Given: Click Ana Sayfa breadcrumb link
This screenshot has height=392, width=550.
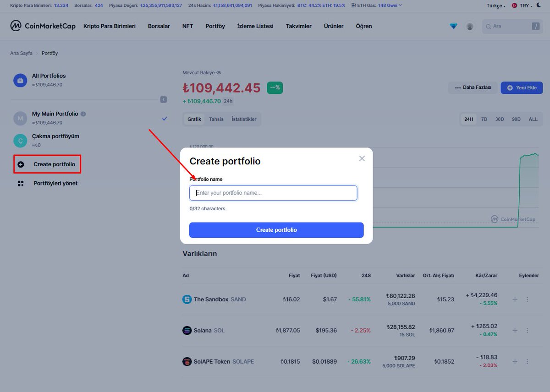Looking at the screenshot, I should click(x=22, y=53).
